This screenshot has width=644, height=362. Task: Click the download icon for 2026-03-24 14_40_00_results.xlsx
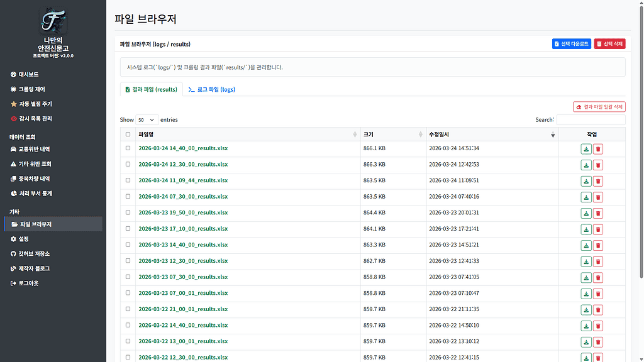pyautogui.click(x=585, y=149)
